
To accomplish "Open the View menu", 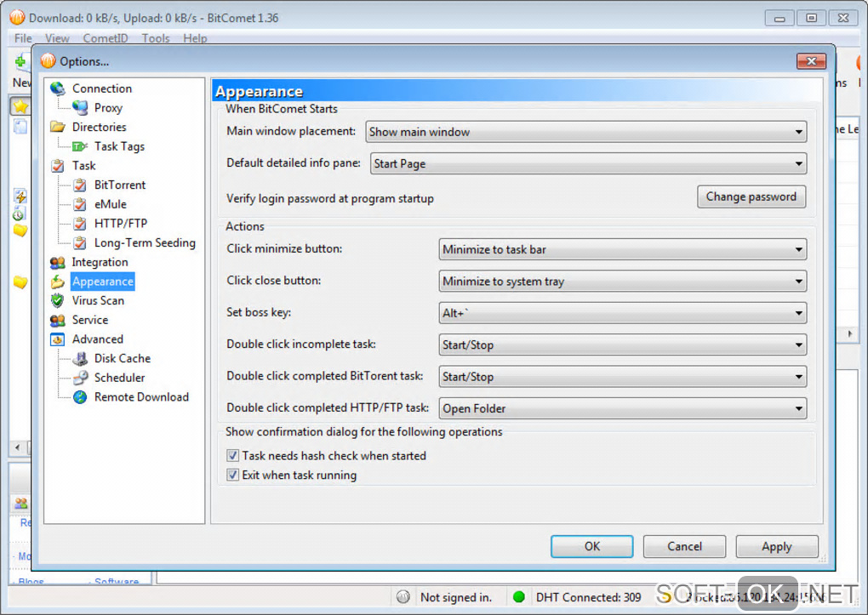I will [57, 38].
